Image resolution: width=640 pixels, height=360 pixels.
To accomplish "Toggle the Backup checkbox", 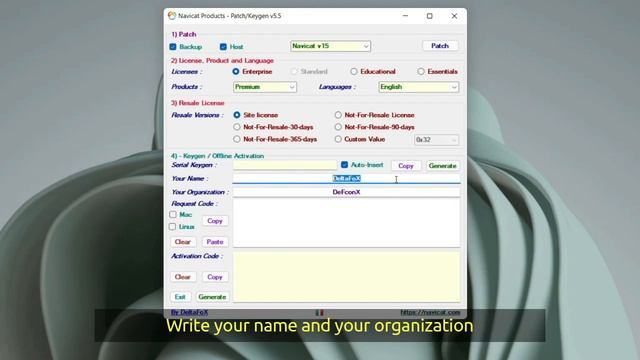I will tap(173, 47).
